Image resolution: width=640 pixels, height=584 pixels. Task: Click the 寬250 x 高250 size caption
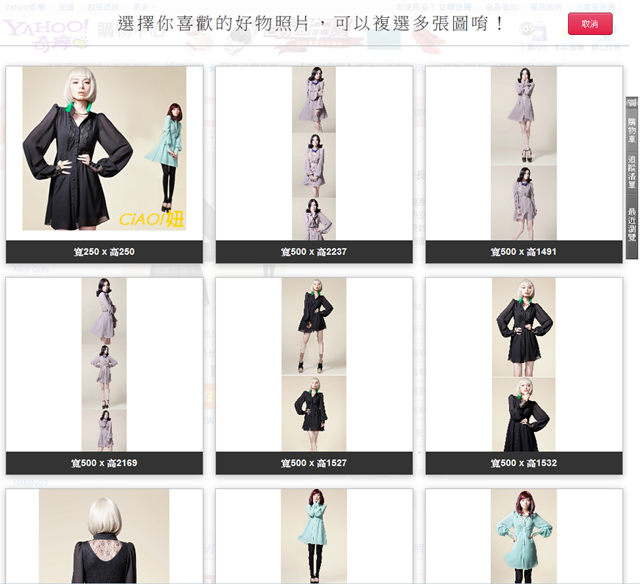tap(104, 252)
